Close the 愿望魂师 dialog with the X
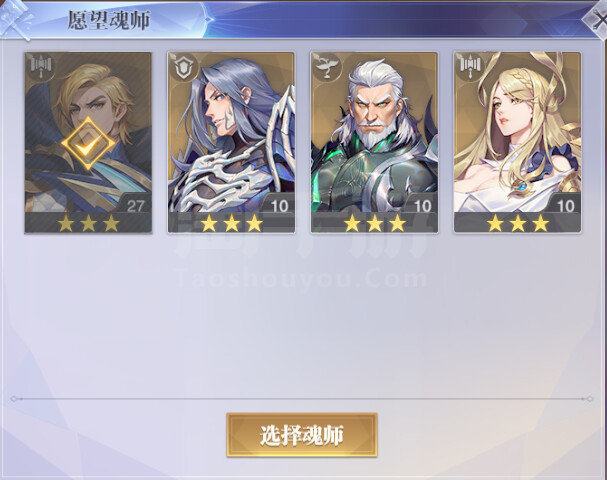 pos(597,19)
